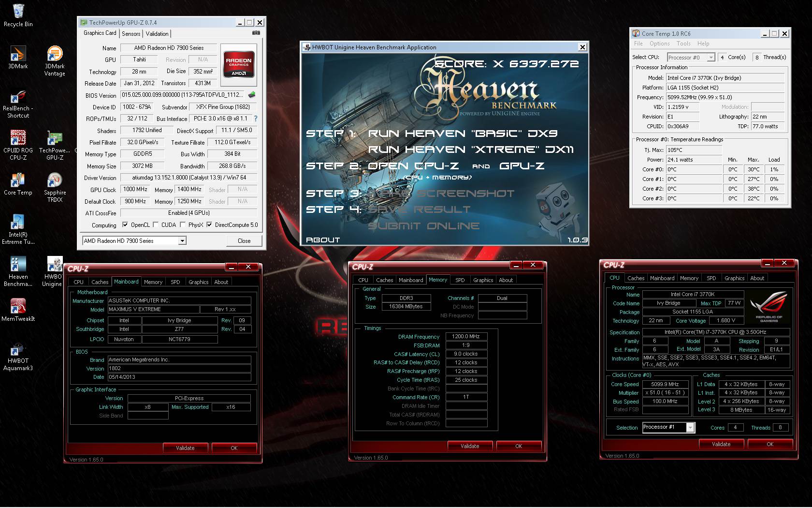The image size is (812, 508).
Task: Click Validate in Memory CPU-Z window
Action: click(470, 446)
